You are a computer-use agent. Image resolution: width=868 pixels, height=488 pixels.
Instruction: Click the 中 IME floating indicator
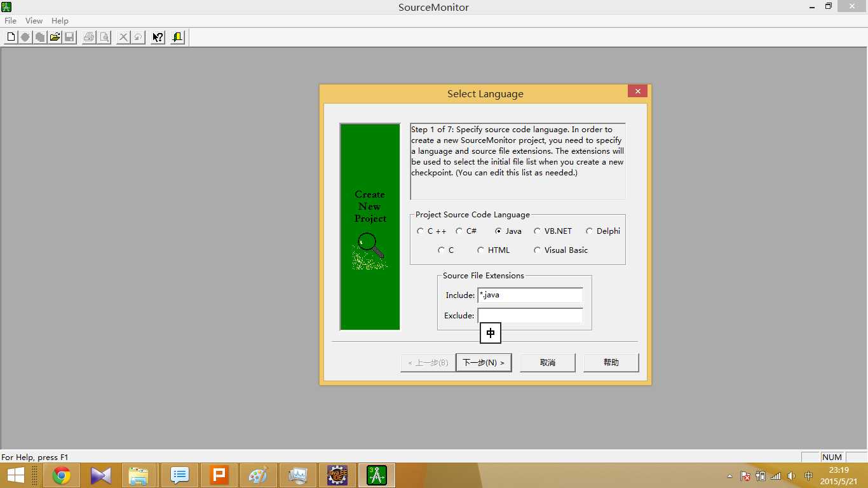[x=491, y=333]
